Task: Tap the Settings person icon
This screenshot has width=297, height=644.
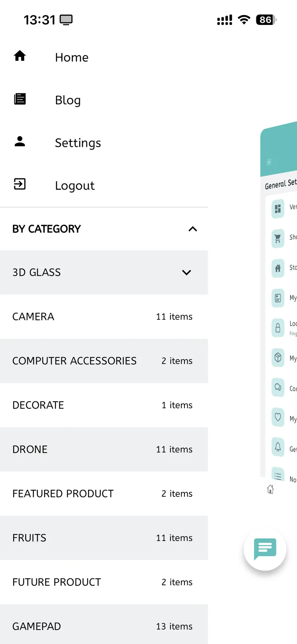Action: click(x=20, y=141)
